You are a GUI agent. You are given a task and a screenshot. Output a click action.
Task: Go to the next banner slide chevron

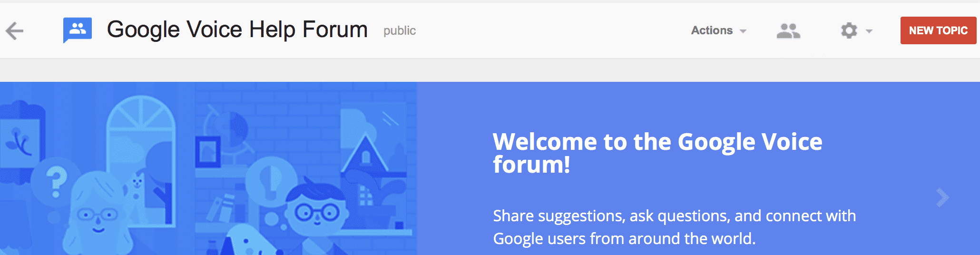click(x=942, y=197)
